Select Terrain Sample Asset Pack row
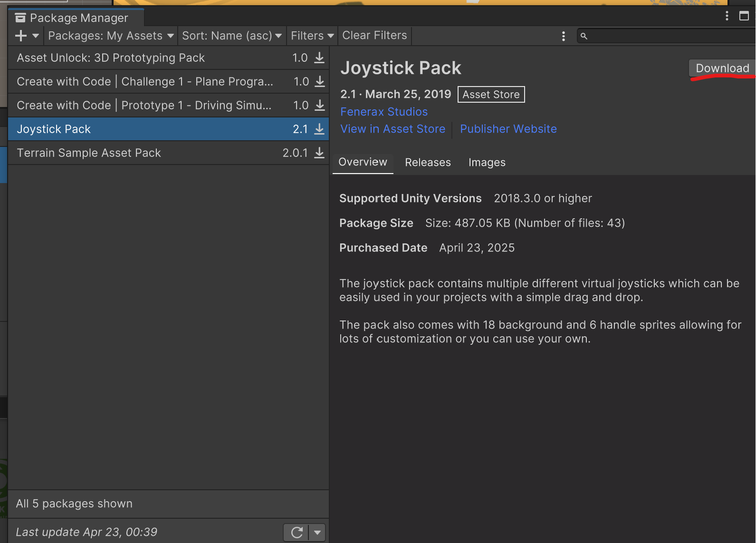This screenshot has height=543, width=756. pyautogui.click(x=168, y=153)
